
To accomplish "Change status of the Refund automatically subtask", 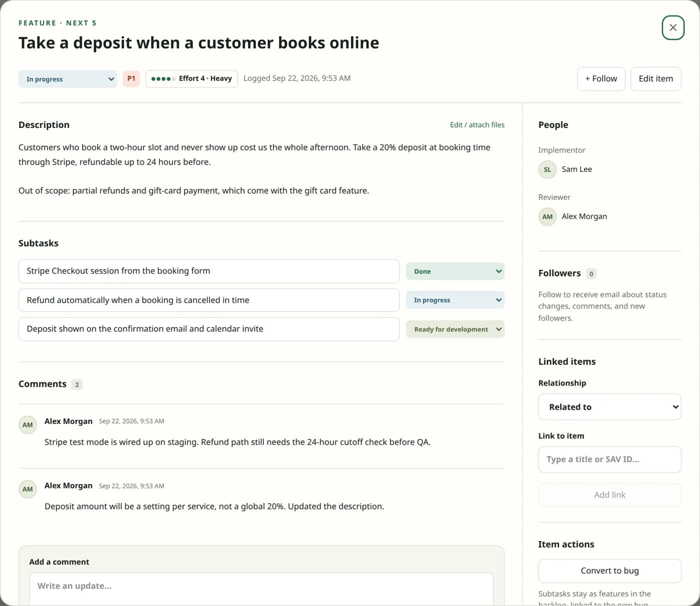I will click(x=455, y=300).
